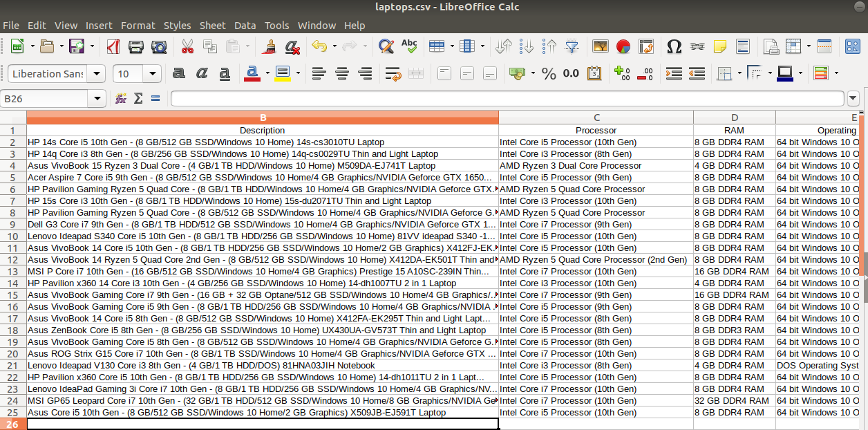Click the Save document icon

[x=76, y=46]
